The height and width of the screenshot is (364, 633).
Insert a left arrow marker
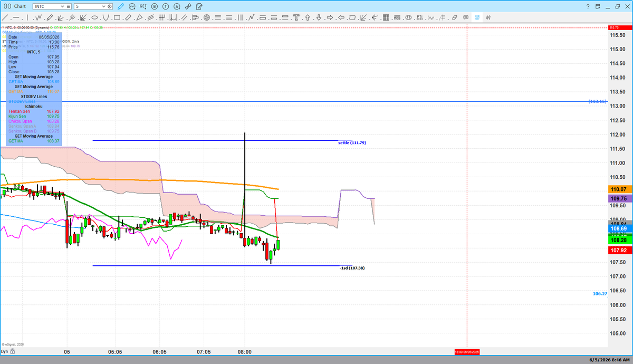(341, 17)
